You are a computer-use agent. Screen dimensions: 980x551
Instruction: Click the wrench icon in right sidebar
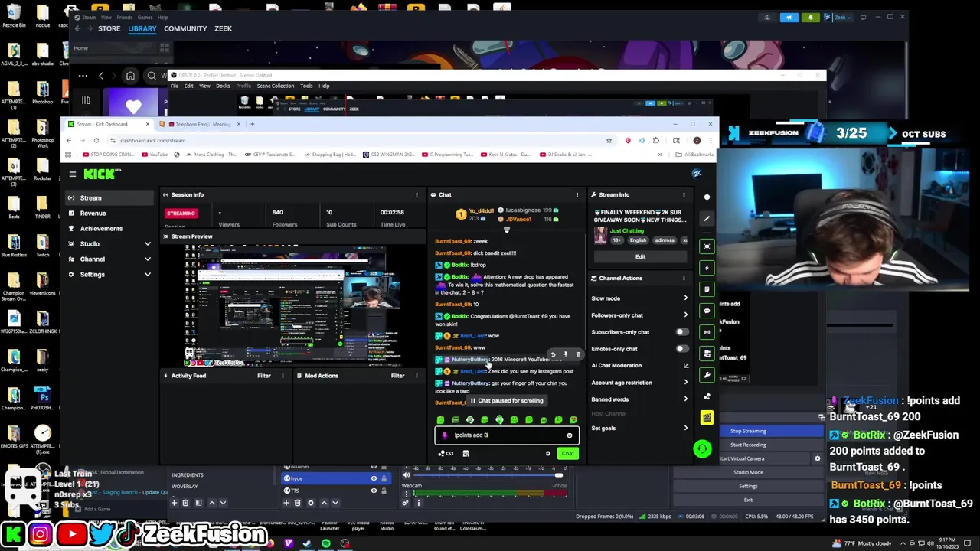[707, 375]
